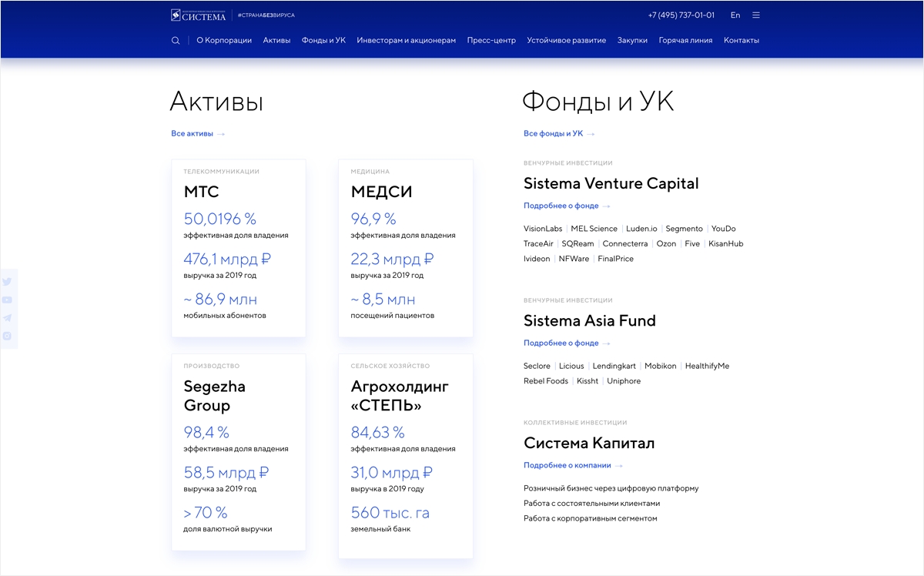Screen dimensions: 924x576
Task: Select Connecterra in the portfolio list
Action: (625, 244)
